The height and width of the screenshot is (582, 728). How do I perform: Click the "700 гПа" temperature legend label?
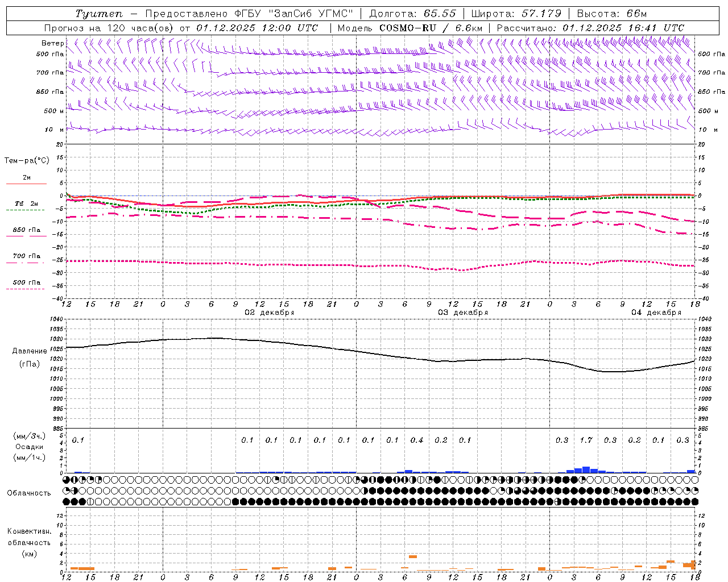coord(27,256)
